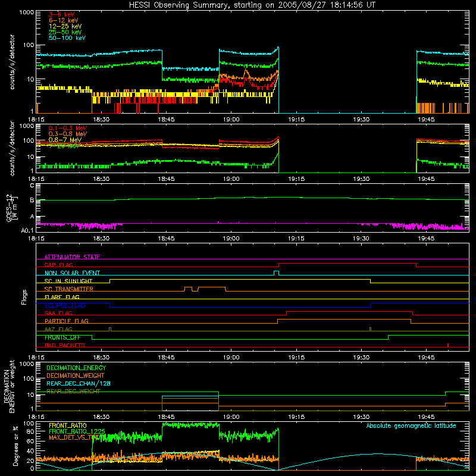
Task: Select the AAZ_FLAG label
Action: [x=58, y=329]
